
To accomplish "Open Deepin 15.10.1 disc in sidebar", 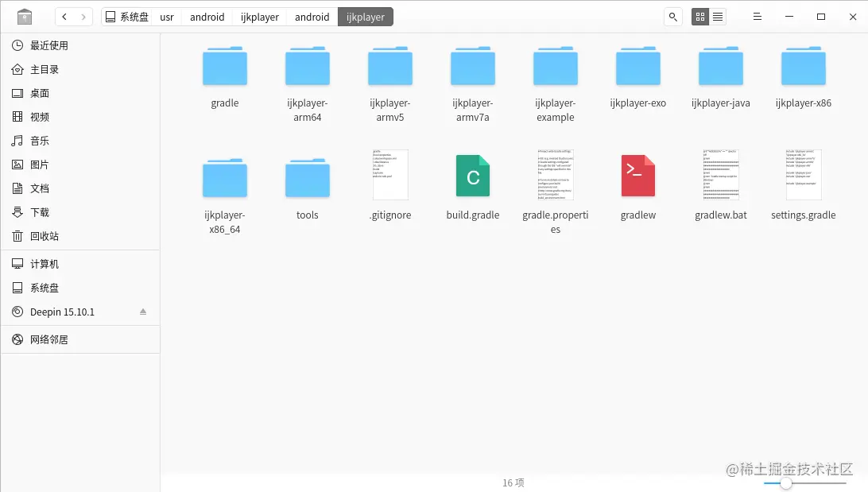I will (80, 312).
